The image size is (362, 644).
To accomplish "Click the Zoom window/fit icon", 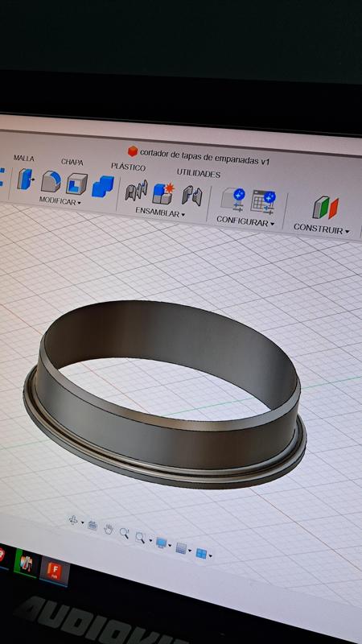I will (x=140, y=537).
